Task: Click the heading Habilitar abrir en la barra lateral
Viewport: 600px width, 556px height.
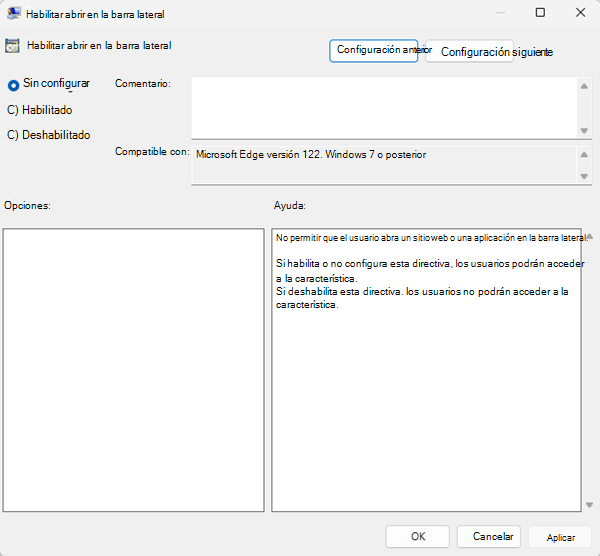Action: (99, 46)
